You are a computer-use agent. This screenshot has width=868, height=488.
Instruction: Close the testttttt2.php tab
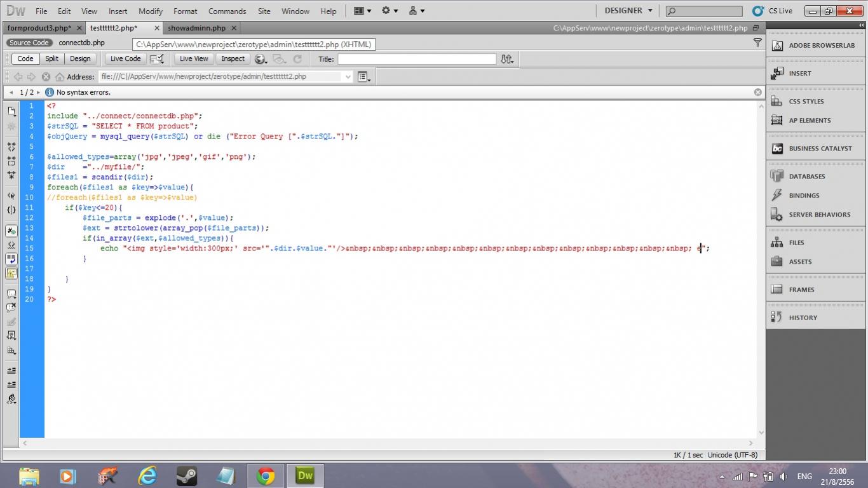click(156, 28)
